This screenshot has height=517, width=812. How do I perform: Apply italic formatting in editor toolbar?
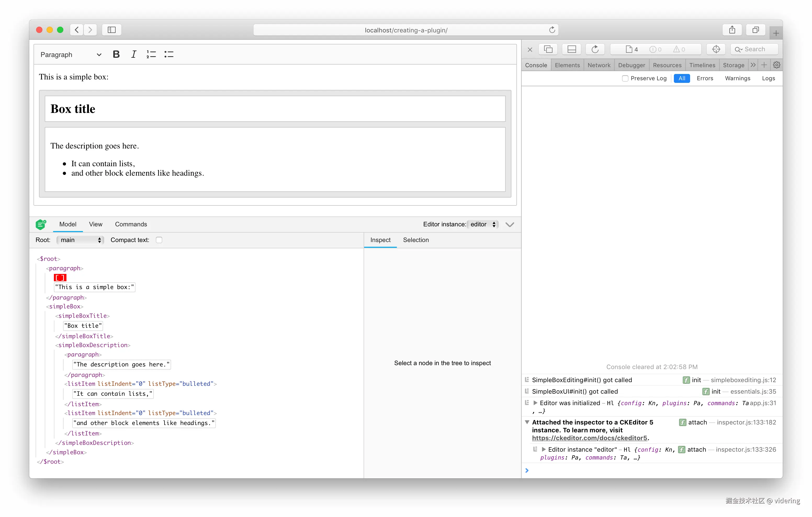pyautogui.click(x=133, y=54)
